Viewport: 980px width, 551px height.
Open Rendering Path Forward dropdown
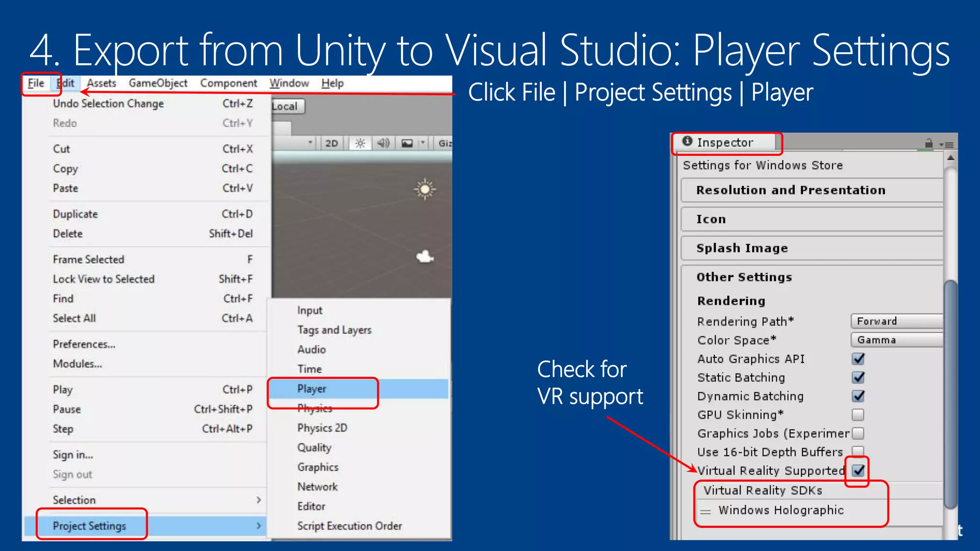click(897, 321)
